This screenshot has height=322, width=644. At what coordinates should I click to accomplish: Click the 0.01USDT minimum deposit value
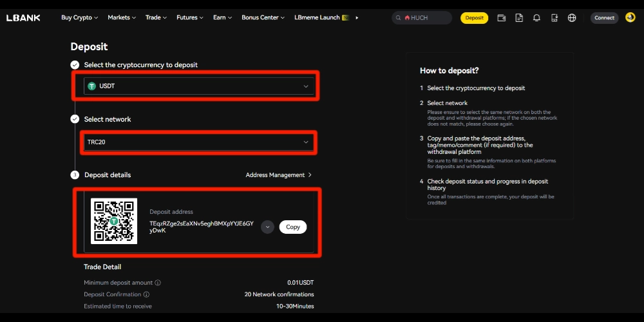tap(301, 283)
